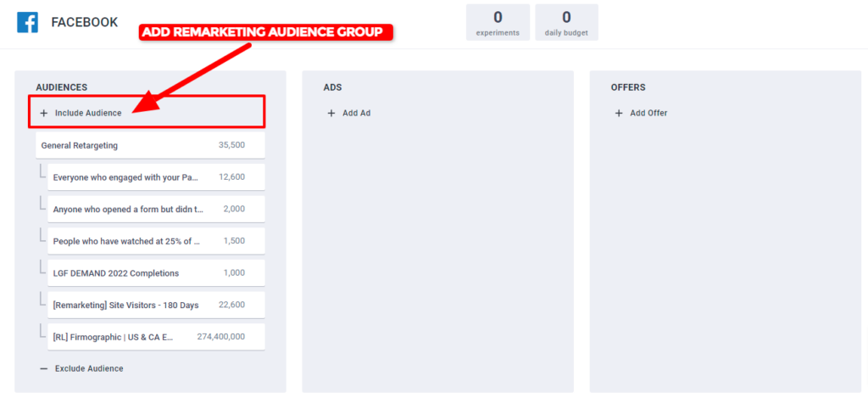Image resolution: width=868 pixels, height=398 pixels.
Task: Open the experiments counter tile
Action: [x=498, y=22]
